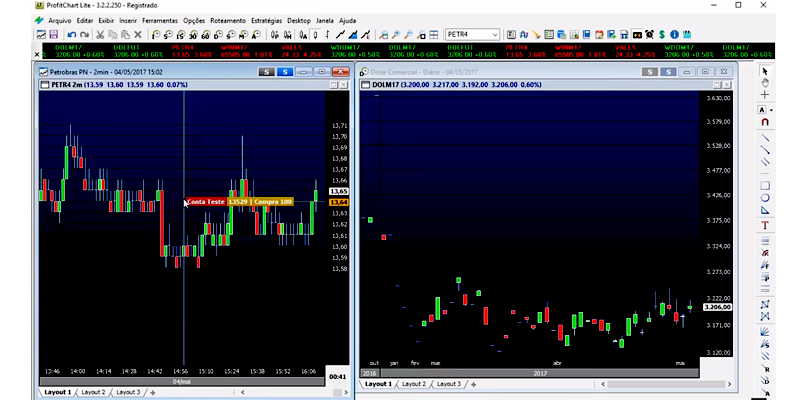Click the alarm clock icon in toolbar
Screen dimensions: 800x400
click(649, 35)
